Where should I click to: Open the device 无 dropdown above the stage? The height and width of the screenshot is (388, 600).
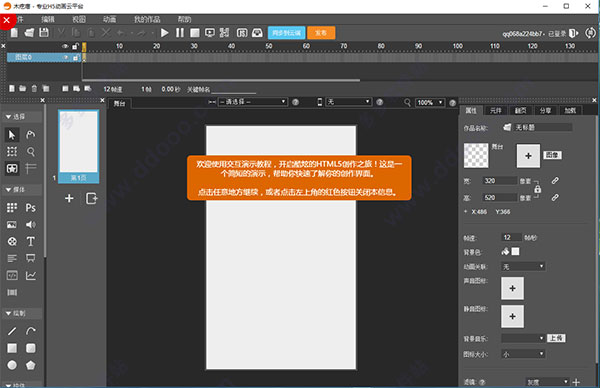[x=348, y=102]
